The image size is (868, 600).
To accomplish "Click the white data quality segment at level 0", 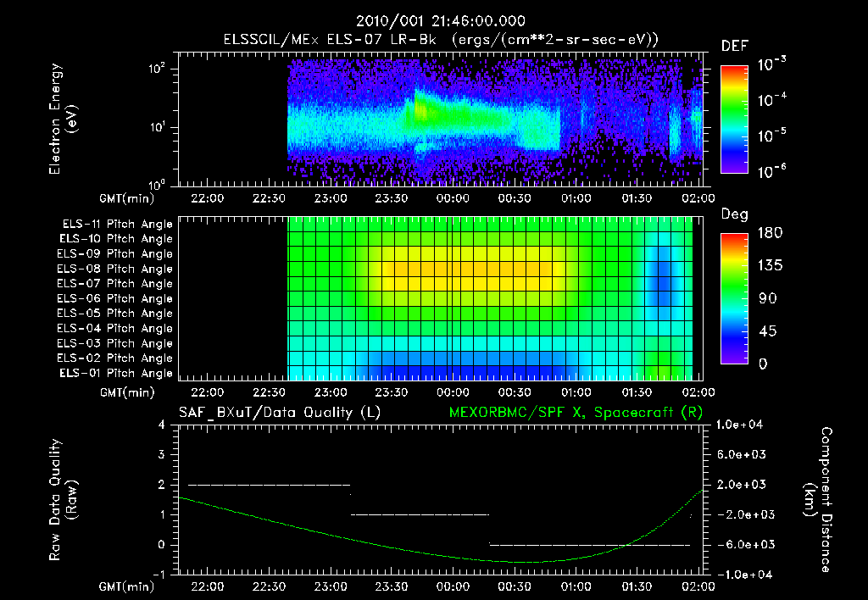I will point(590,545).
